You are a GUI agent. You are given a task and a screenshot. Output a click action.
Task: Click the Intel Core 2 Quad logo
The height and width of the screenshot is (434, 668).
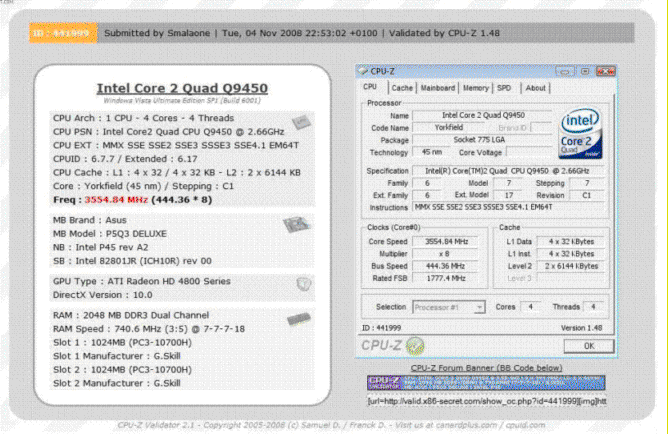(581, 133)
